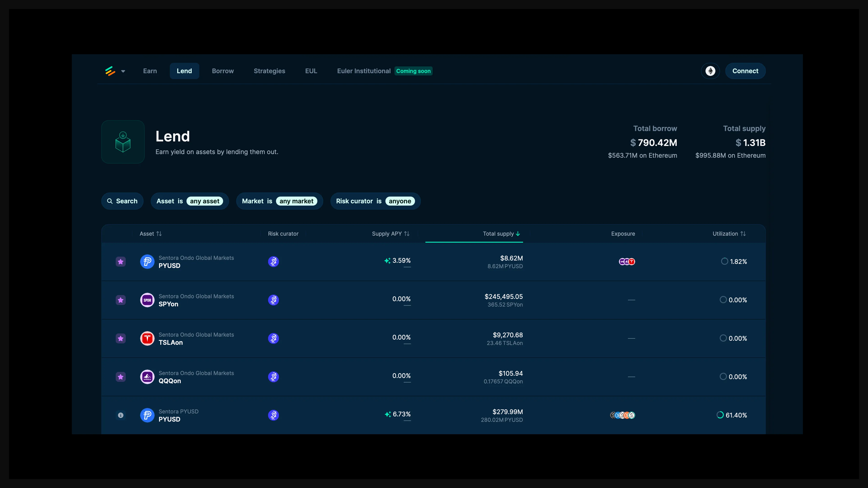
Task: Open the Market is any market filter
Action: pos(280,201)
